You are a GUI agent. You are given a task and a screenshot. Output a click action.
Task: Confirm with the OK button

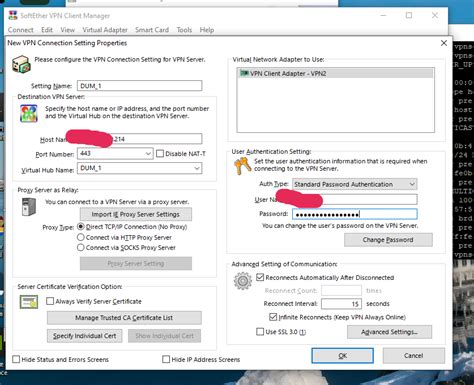click(343, 356)
